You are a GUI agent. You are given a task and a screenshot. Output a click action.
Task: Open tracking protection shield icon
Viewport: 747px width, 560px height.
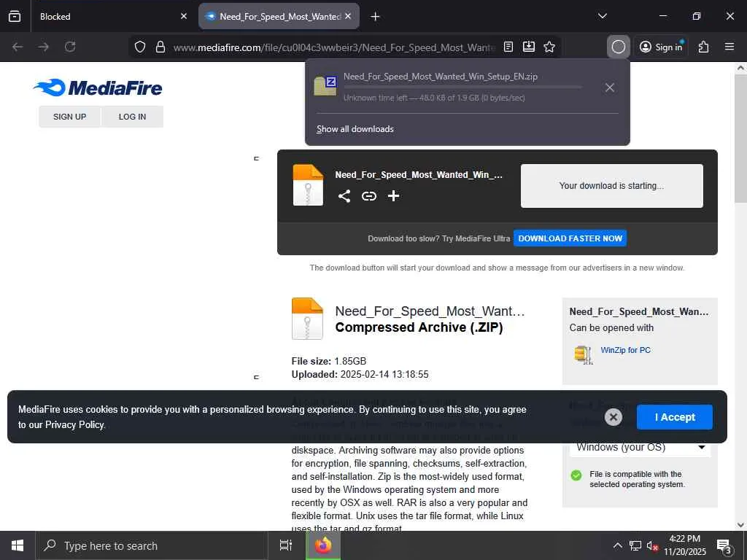click(x=139, y=47)
